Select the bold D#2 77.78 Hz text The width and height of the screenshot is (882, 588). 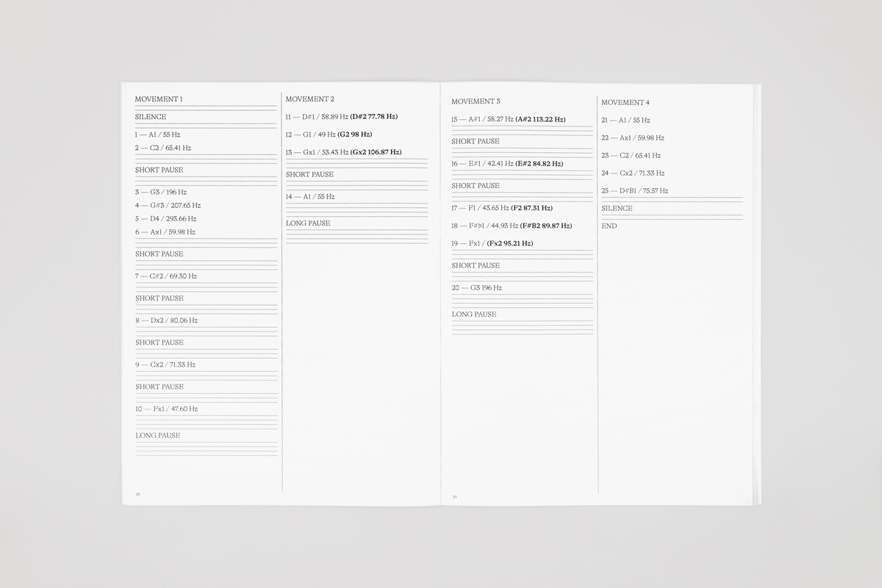[374, 117]
